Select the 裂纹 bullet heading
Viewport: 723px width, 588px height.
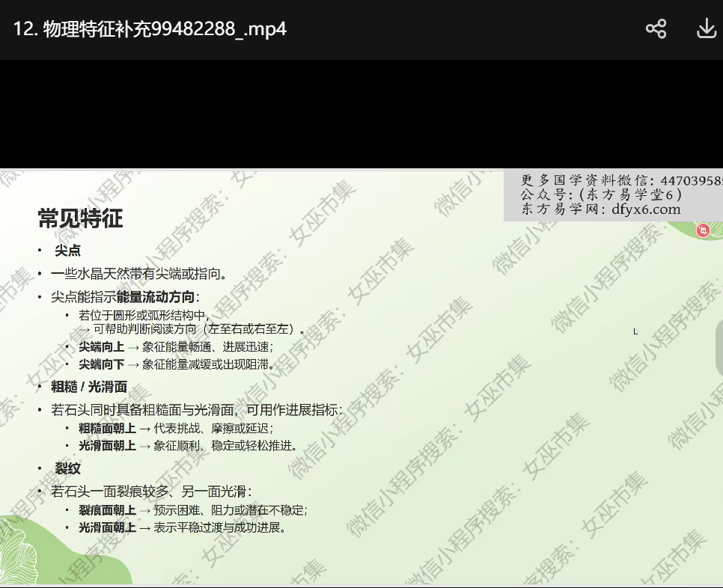[67, 468]
